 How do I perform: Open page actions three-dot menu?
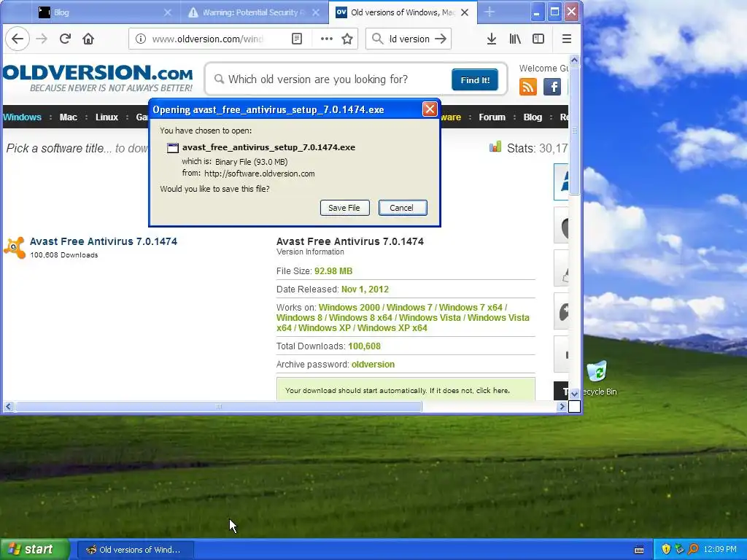click(x=326, y=39)
